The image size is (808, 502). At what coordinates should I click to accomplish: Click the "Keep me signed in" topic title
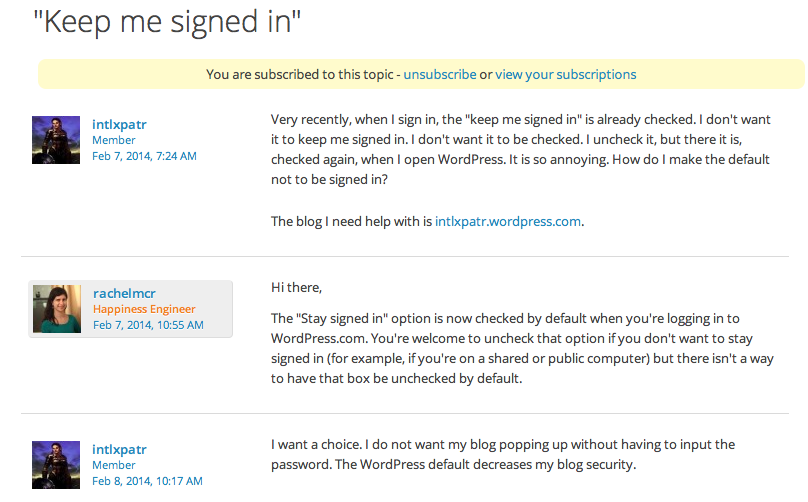(167, 22)
